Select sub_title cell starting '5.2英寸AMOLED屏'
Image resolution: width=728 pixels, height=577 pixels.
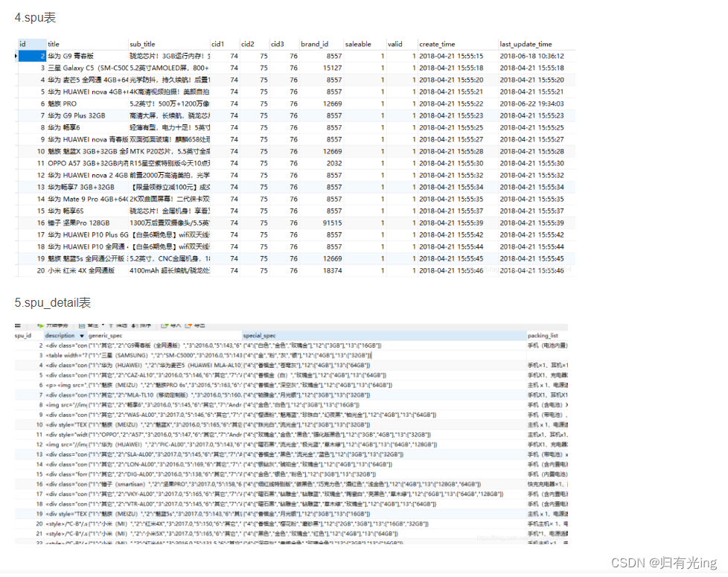coord(170,68)
